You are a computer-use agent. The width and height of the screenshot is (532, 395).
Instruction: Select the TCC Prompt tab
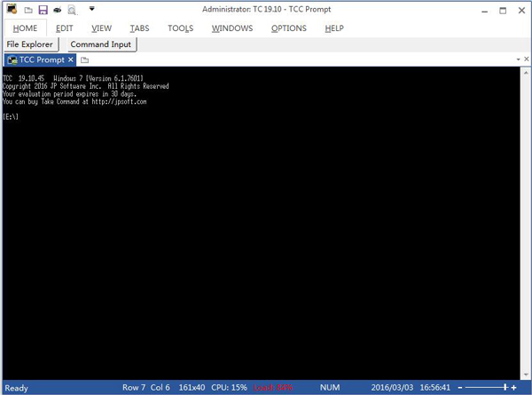[x=36, y=60]
